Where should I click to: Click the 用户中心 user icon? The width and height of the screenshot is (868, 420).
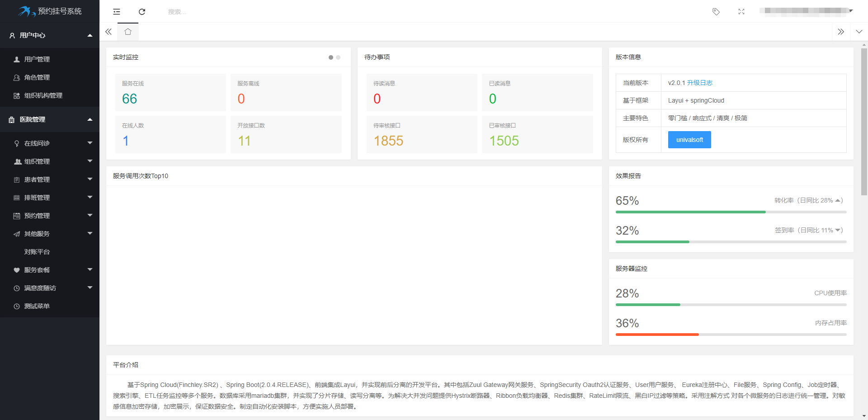(x=12, y=35)
